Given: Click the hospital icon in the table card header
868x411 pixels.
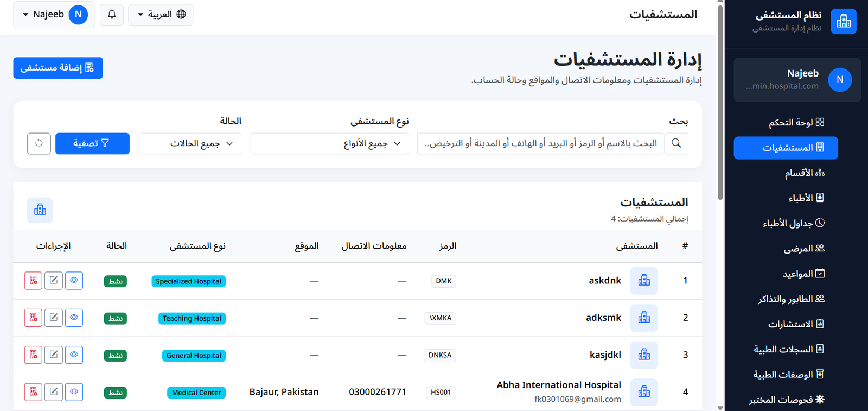Looking at the screenshot, I should (40, 210).
